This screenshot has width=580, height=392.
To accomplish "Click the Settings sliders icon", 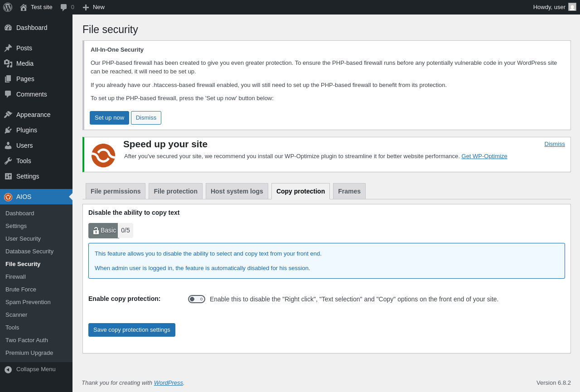I will pos(8,176).
